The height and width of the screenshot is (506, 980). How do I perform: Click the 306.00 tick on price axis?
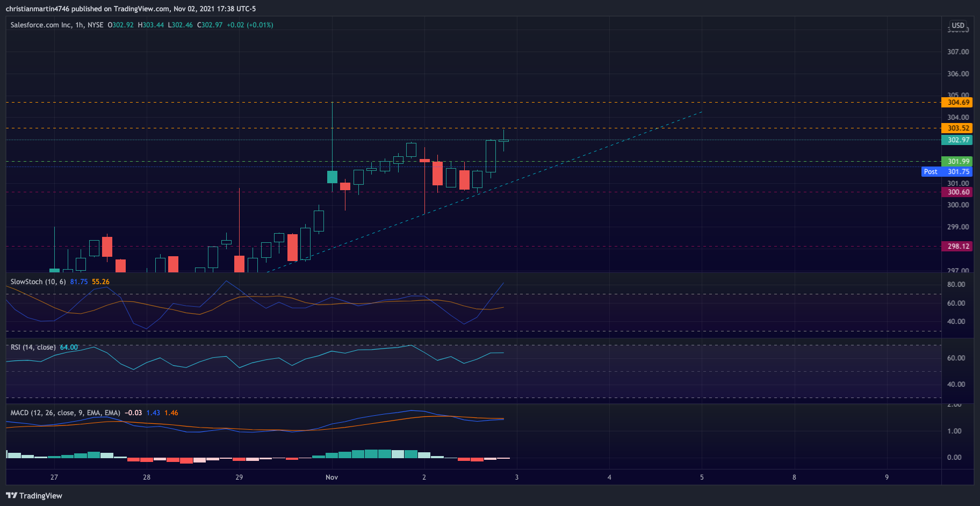coord(958,74)
